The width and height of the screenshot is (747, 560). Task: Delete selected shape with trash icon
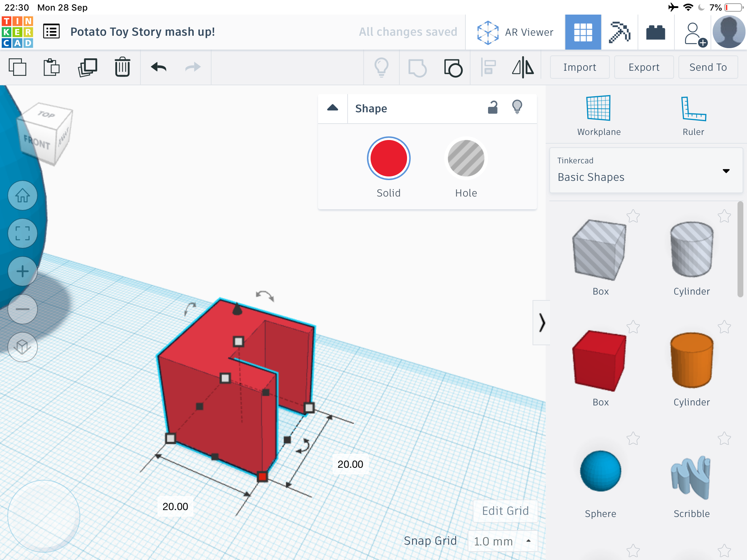[x=123, y=67]
